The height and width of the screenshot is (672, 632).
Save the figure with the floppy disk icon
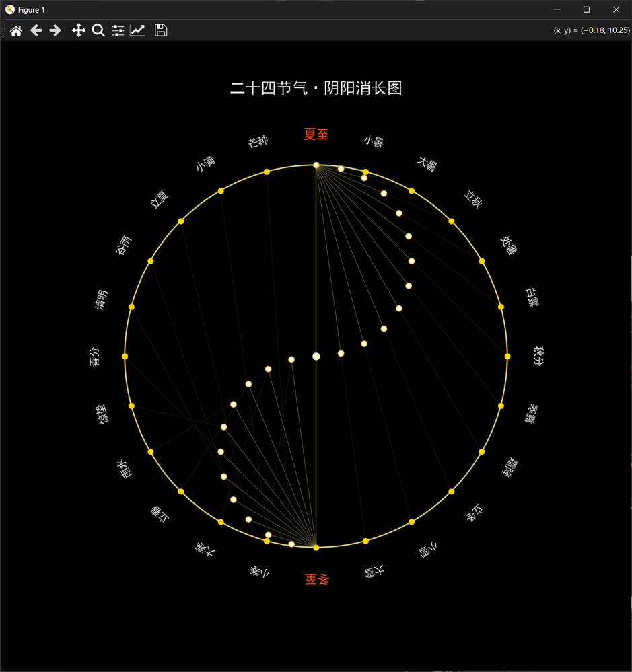(x=160, y=30)
